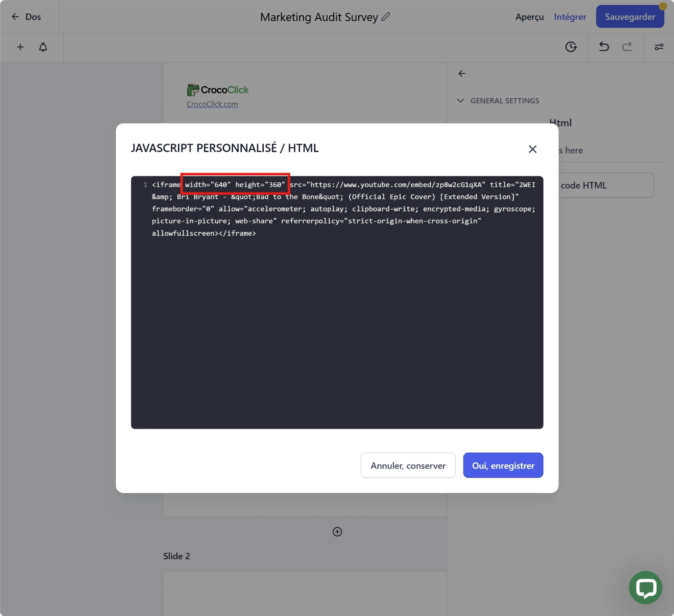Click the plus icon to add element
The image size is (674, 616).
20,47
